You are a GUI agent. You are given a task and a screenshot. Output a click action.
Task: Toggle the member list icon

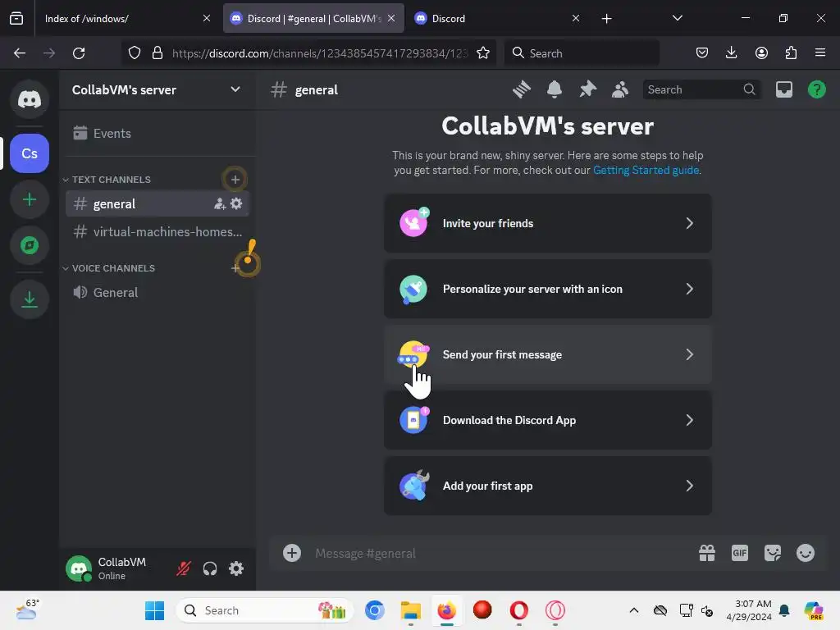[620, 89]
